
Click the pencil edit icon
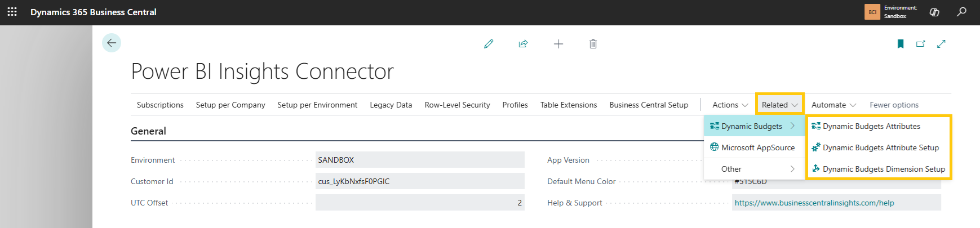489,44
